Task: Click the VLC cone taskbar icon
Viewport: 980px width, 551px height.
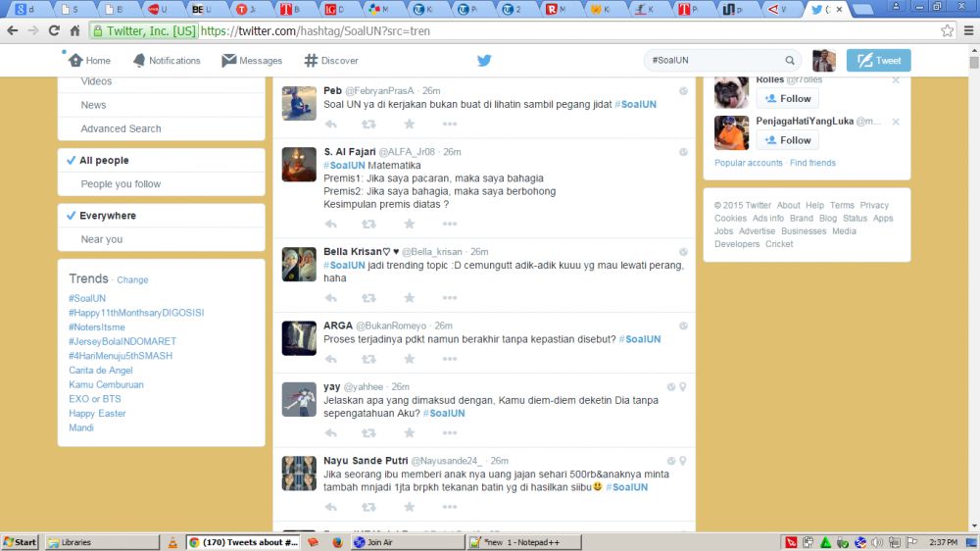Action: pyautogui.click(x=172, y=542)
